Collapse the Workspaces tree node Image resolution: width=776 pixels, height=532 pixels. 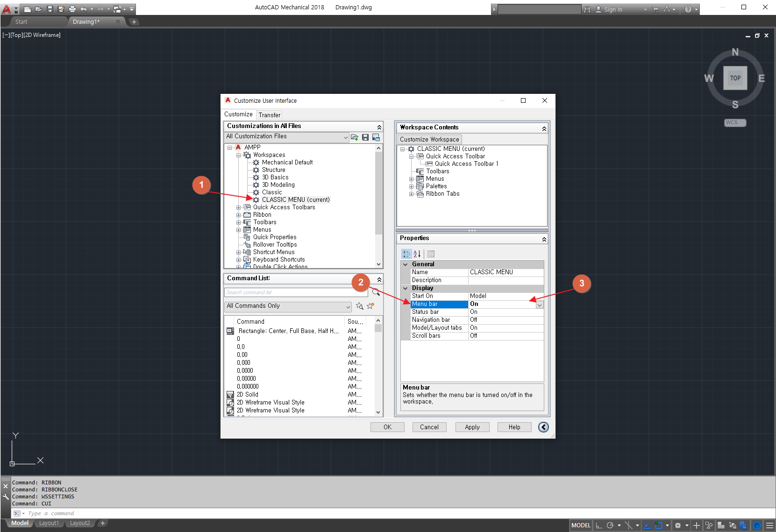238,155
